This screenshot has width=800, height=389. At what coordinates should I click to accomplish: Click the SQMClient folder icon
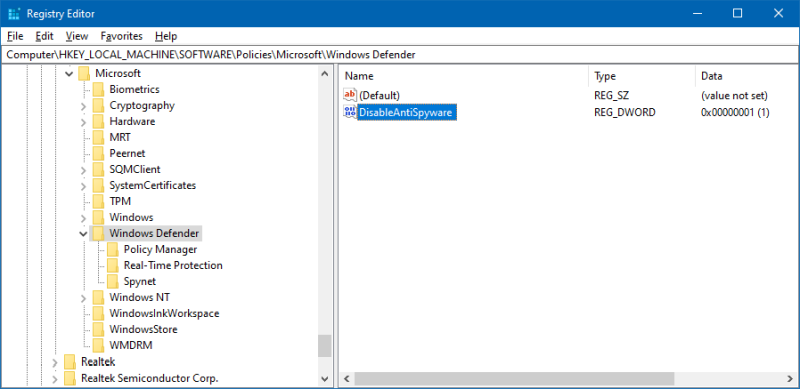[98, 169]
